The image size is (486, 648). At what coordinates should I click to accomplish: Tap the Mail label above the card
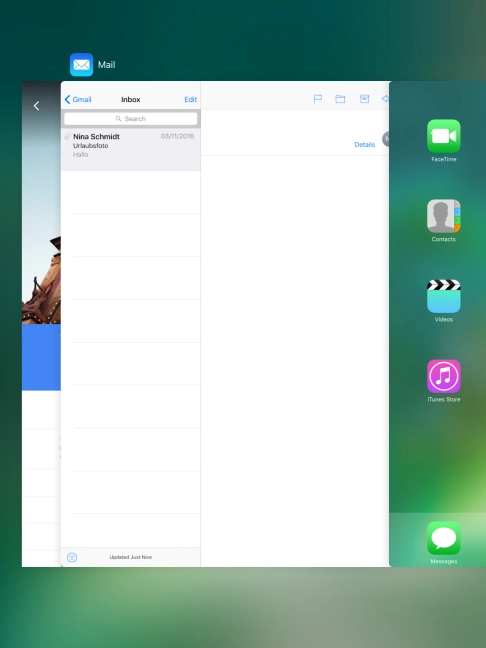(x=107, y=65)
